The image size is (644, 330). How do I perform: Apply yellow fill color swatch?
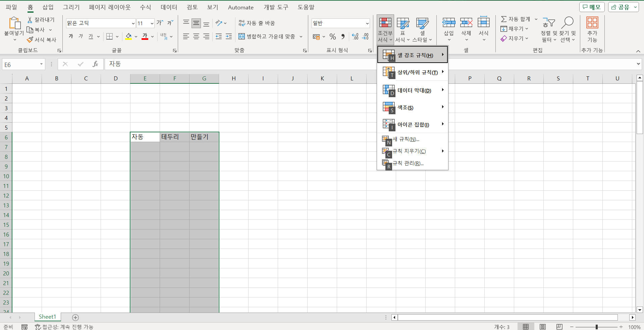pyautogui.click(x=128, y=36)
